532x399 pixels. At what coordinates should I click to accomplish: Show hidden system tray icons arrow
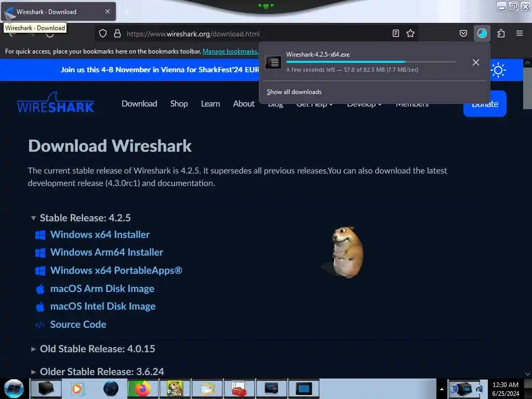point(442,389)
